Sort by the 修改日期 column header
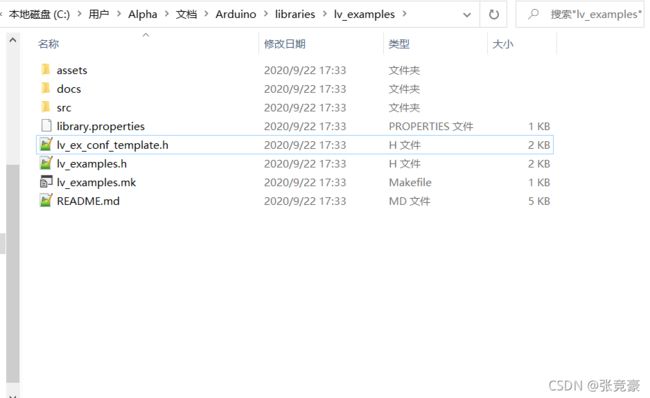650x398 pixels. tap(285, 44)
